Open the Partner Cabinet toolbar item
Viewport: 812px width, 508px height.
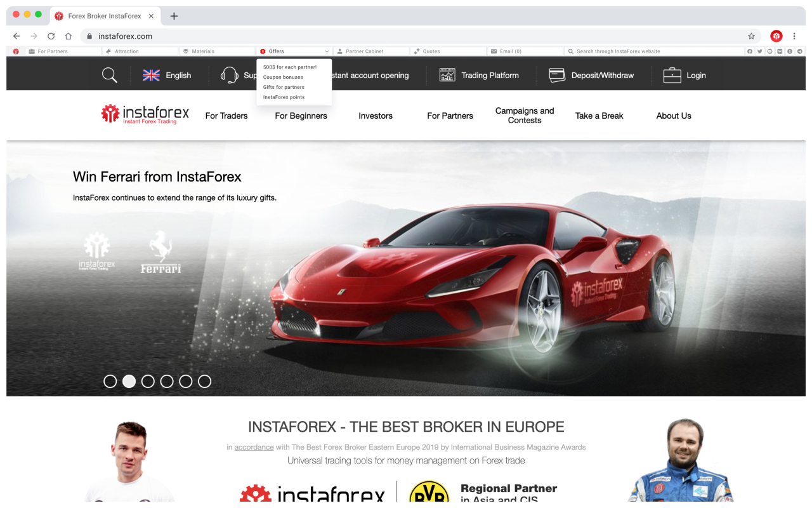372,51
